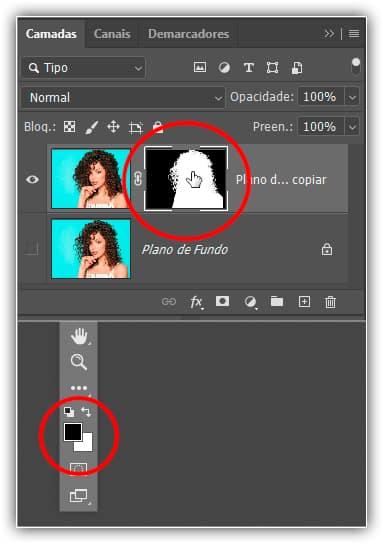Filter layers by pixel image icon
The height and width of the screenshot is (544, 383).
tap(199, 67)
